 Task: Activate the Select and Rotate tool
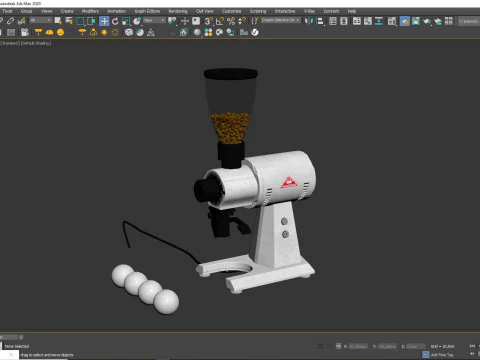[115, 21]
